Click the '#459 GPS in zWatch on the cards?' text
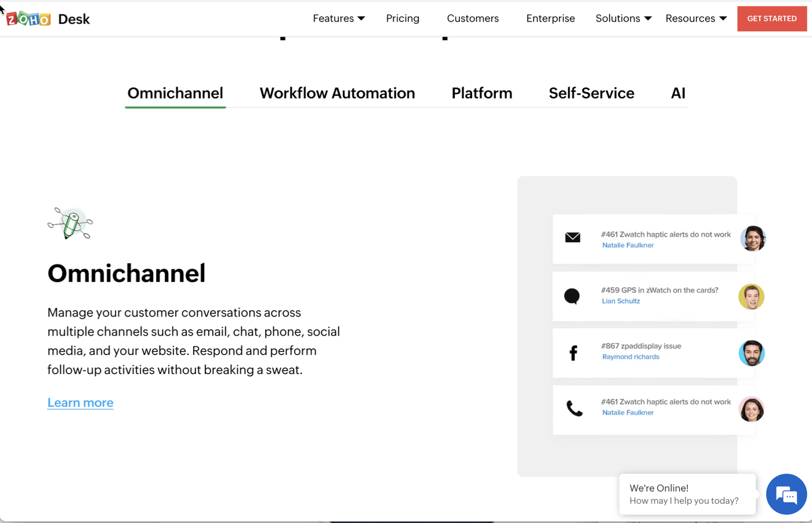Screen dimensions: 812x523 tap(659, 290)
